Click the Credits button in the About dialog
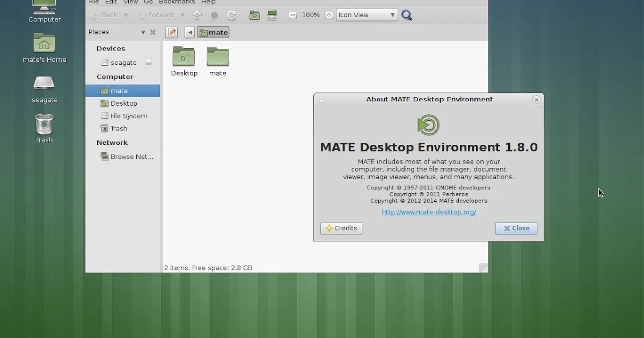The image size is (644, 338). (341, 228)
